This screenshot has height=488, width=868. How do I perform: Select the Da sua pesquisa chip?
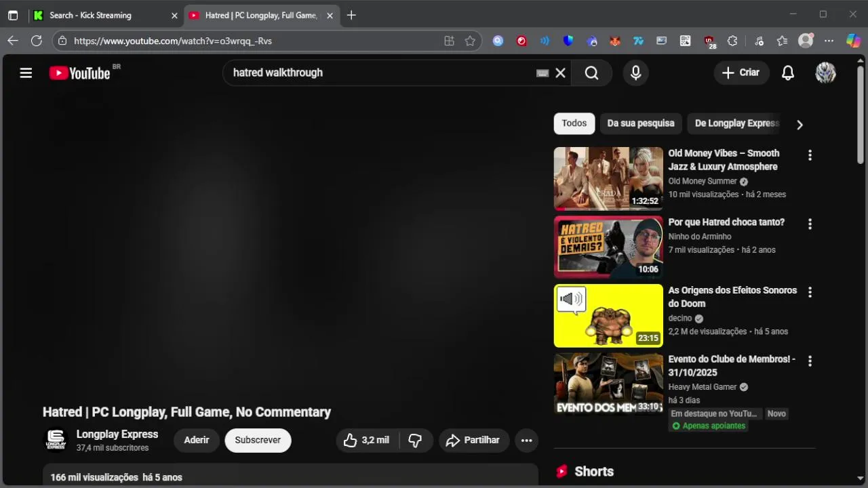tap(641, 123)
